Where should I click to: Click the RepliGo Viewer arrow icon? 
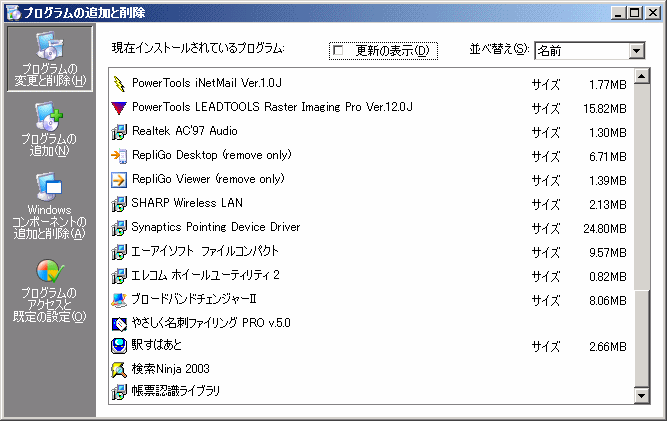119,180
